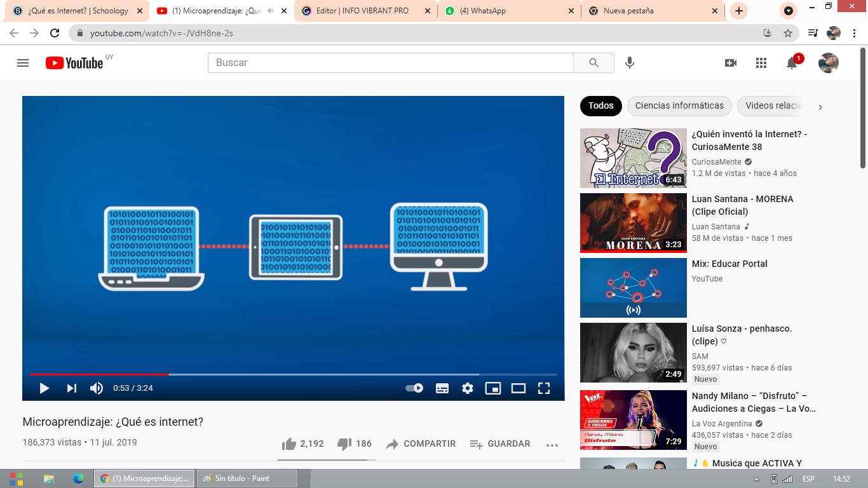Switch to the WhatsApp browser tab
Image resolution: width=868 pixels, height=488 pixels.
(510, 11)
